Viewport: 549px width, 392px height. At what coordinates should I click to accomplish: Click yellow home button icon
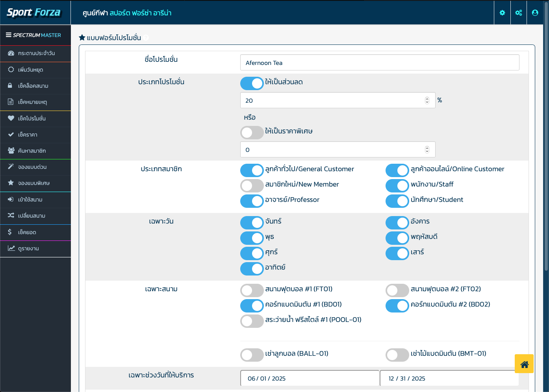click(x=524, y=364)
